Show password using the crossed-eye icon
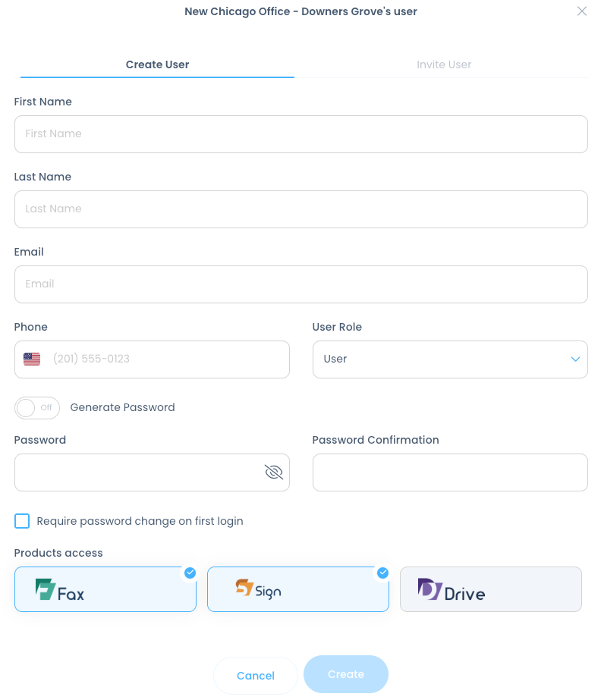This screenshot has width=601, height=700. pos(273,472)
